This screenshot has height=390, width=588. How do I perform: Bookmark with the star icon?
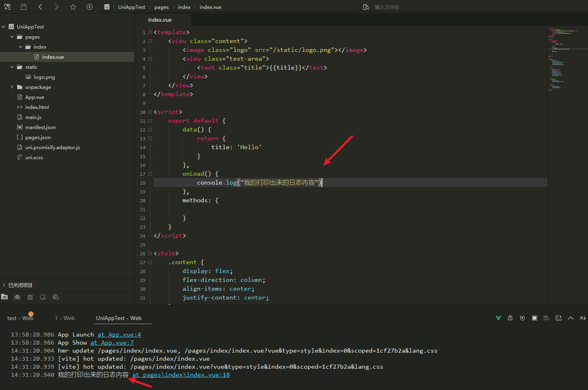73,7
